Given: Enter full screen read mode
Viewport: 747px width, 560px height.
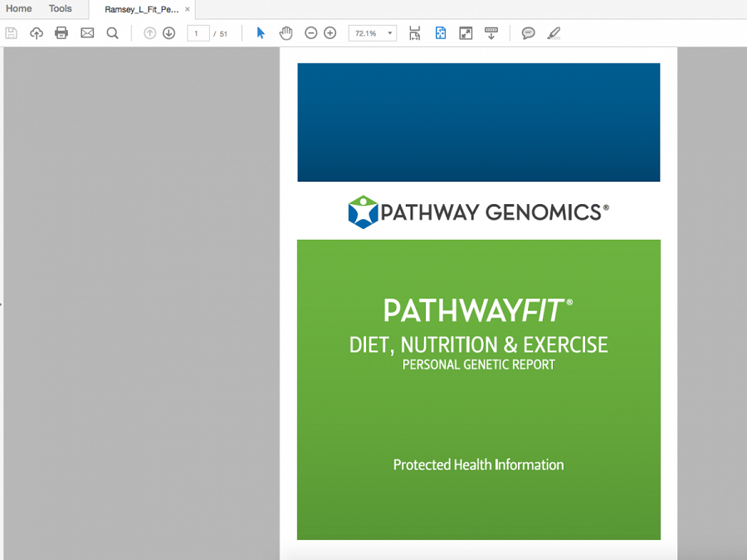Looking at the screenshot, I should pos(466,33).
